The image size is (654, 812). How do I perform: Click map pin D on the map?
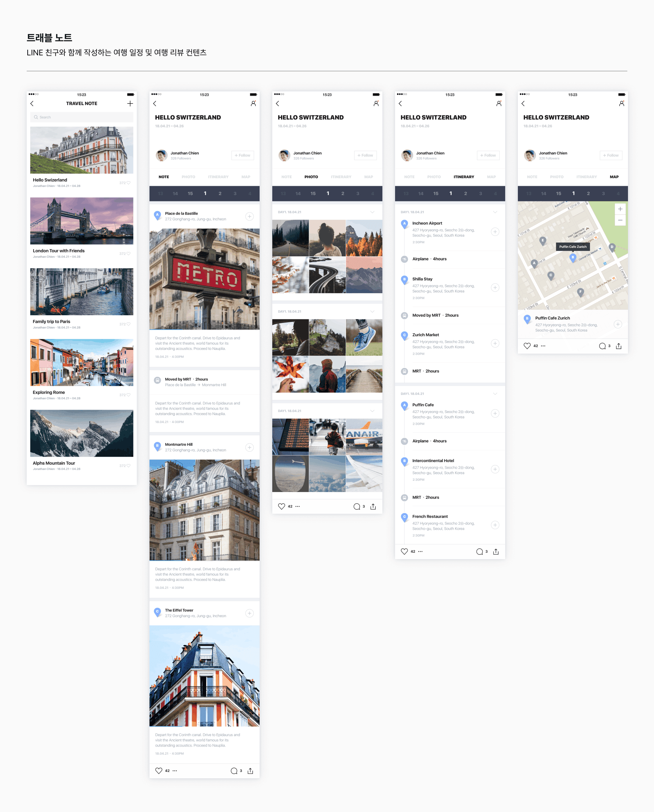(x=612, y=248)
